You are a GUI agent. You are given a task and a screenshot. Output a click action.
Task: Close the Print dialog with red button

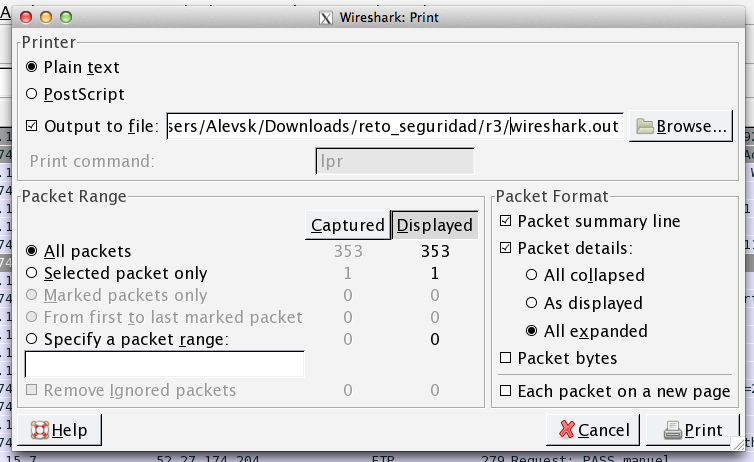click(x=26, y=17)
